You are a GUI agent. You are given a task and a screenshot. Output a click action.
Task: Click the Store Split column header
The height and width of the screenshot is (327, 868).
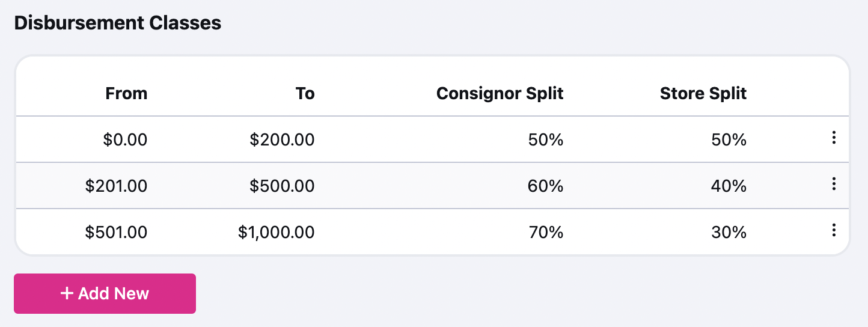[x=703, y=93]
